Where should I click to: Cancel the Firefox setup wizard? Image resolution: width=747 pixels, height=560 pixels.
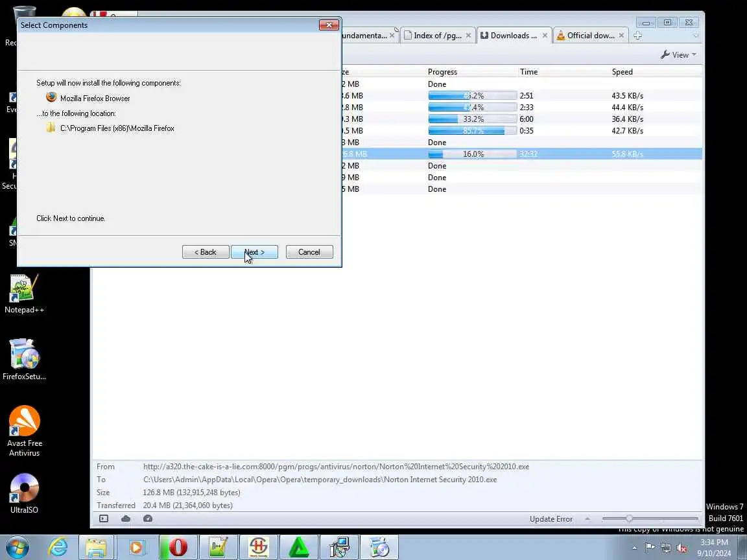[x=309, y=252]
